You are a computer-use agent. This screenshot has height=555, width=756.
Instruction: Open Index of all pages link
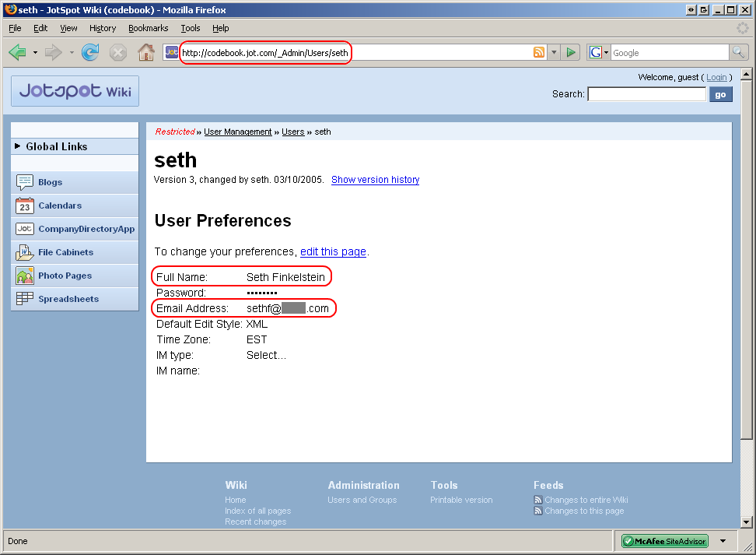coord(258,511)
